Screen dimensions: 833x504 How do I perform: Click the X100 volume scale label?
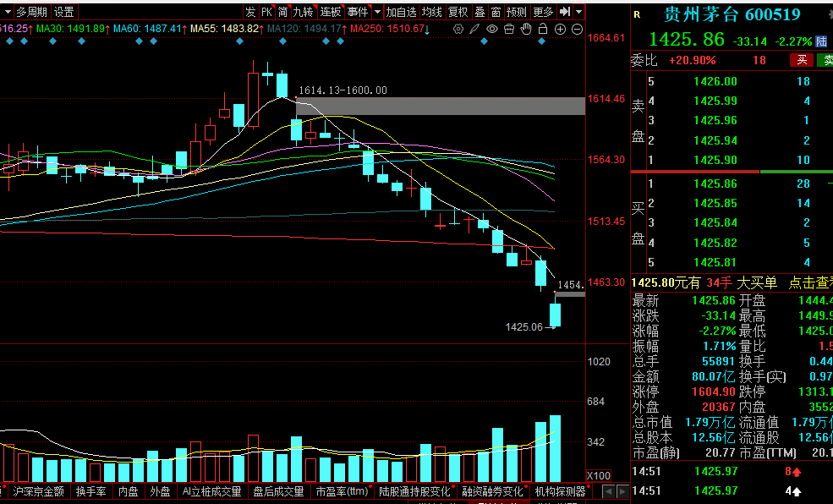coord(599,475)
